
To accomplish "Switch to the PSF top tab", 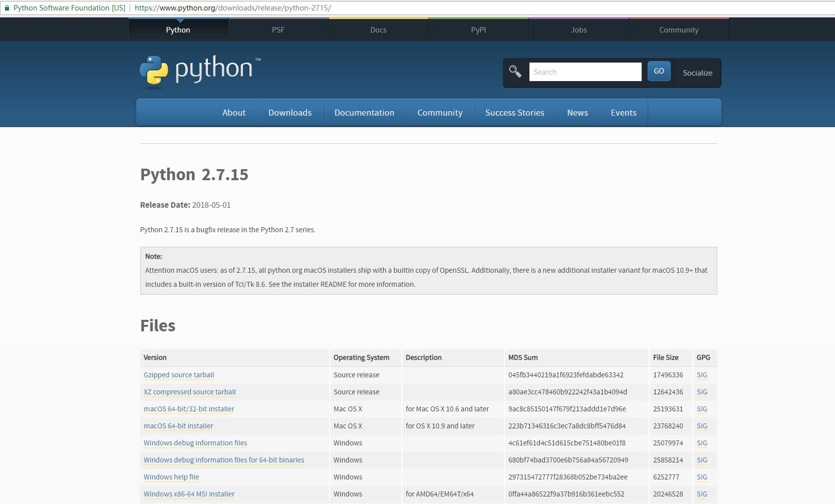I will [x=279, y=30].
